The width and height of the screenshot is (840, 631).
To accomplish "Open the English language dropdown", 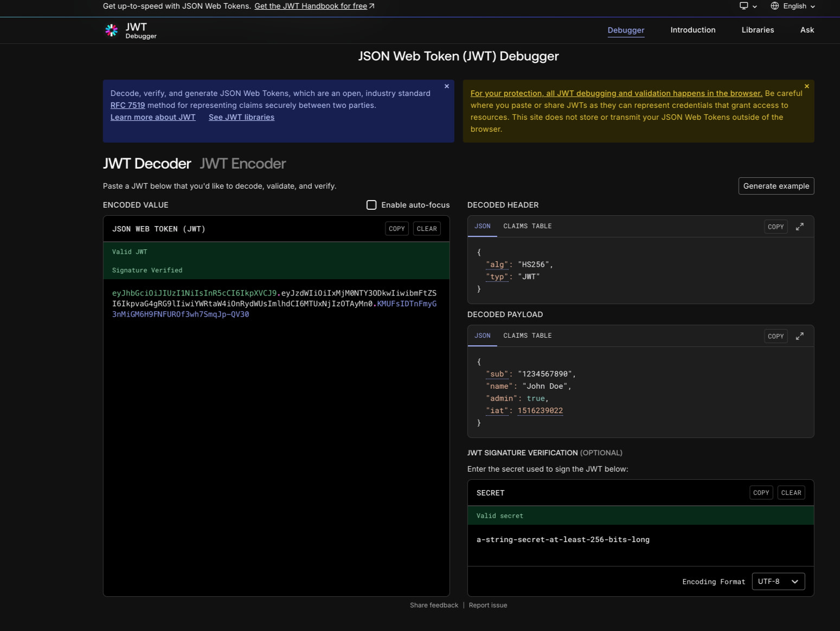I will pyautogui.click(x=793, y=6).
